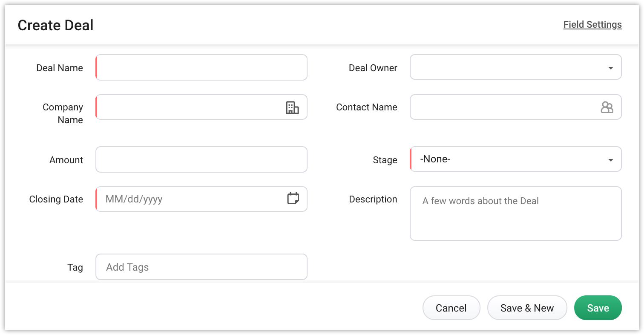Click the Tag field label
The image size is (644, 335).
(x=75, y=268)
